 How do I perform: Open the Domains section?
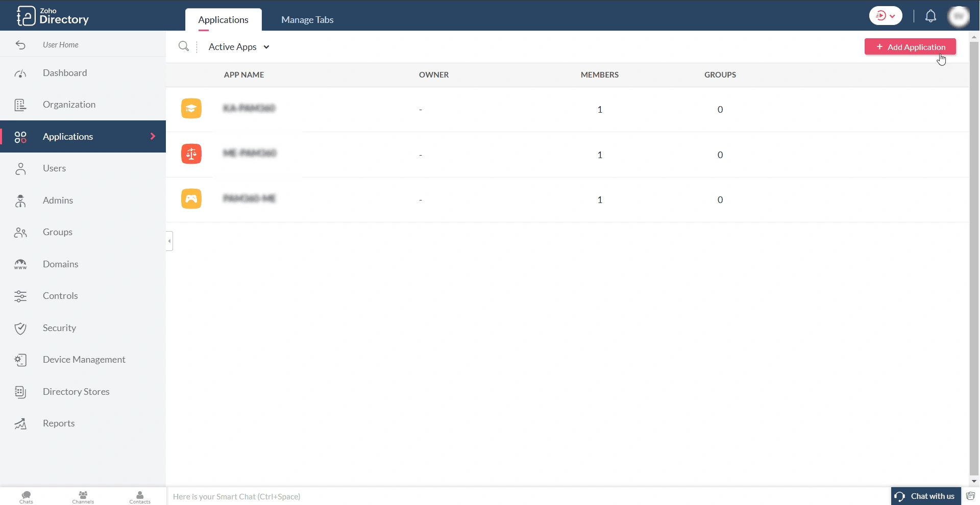60,264
